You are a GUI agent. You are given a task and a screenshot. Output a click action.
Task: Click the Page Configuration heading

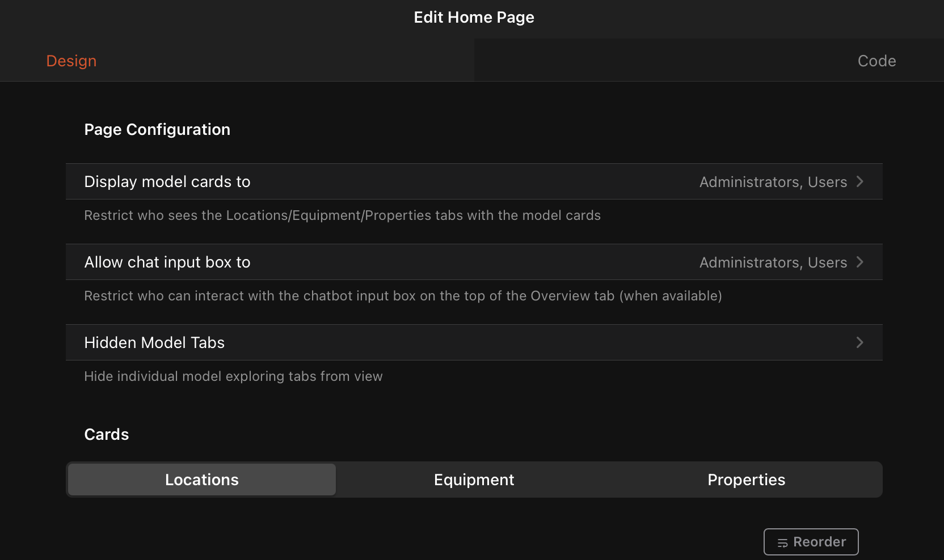[x=157, y=129]
